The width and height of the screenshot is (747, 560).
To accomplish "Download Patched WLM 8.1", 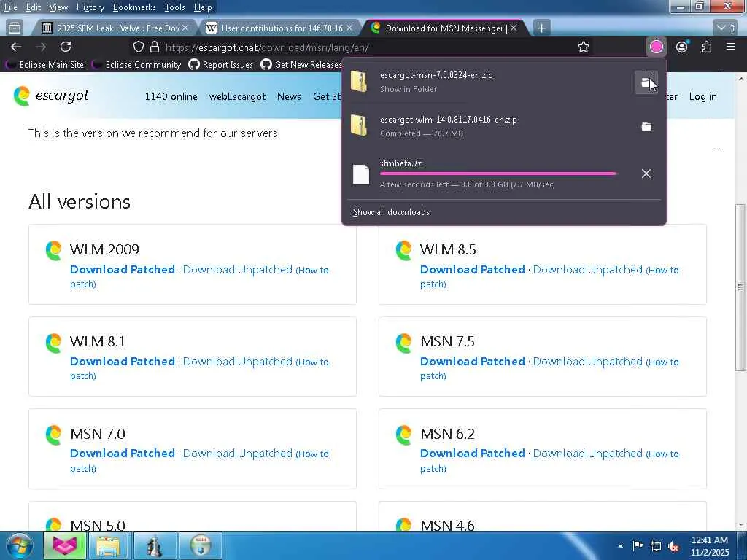I will click(x=123, y=362).
